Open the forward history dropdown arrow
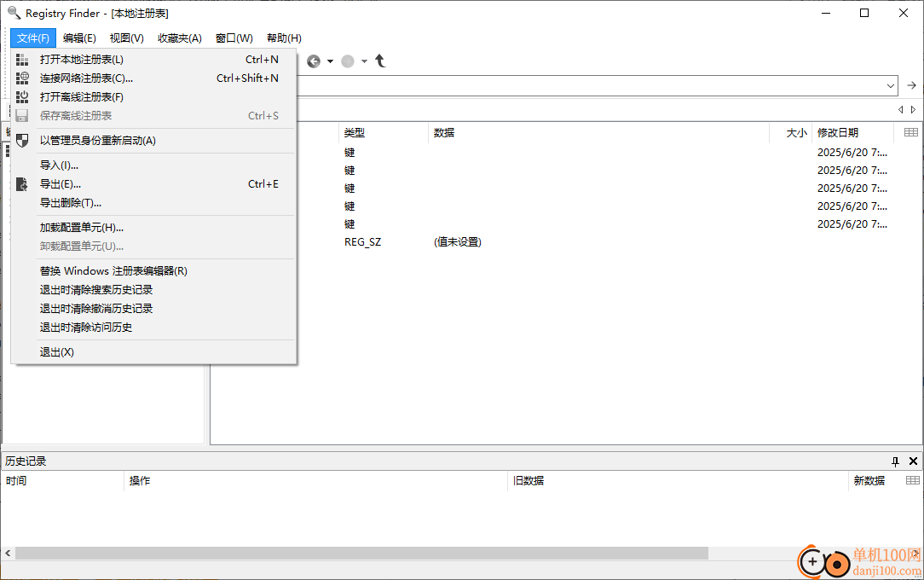The height and width of the screenshot is (580, 924). click(x=364, y=61)
